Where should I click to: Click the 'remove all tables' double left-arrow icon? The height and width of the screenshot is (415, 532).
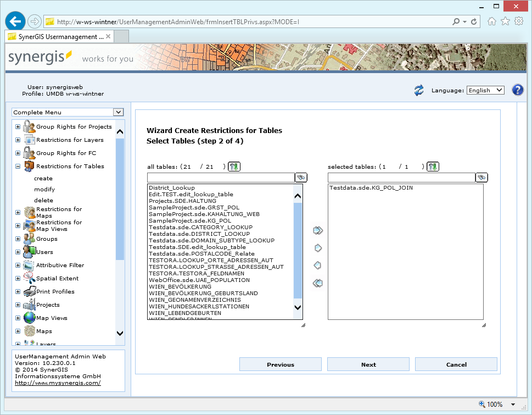317,283
